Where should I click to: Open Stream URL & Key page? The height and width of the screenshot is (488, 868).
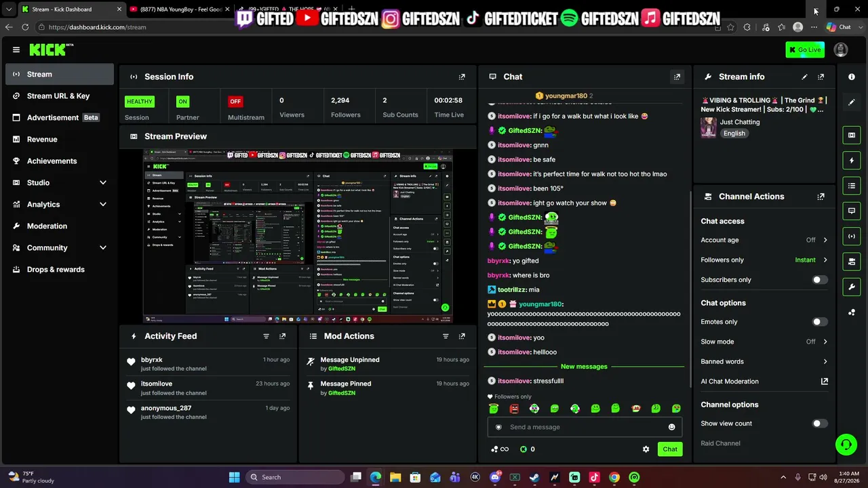(60, 96)
